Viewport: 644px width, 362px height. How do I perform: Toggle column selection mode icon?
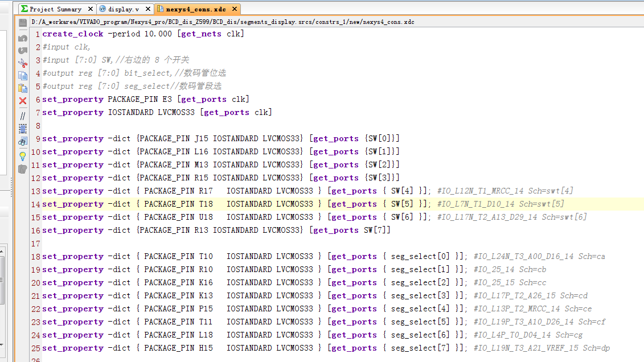[x=23, y=129]
